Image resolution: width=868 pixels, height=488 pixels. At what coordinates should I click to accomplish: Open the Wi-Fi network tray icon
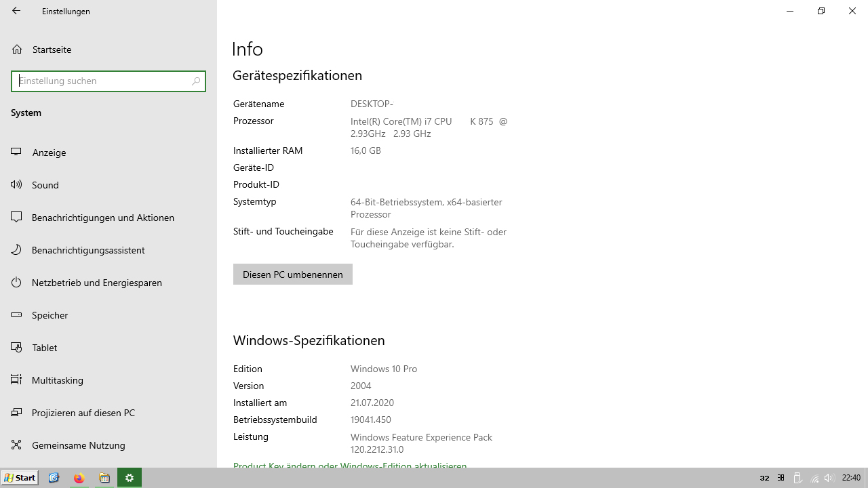814,478
